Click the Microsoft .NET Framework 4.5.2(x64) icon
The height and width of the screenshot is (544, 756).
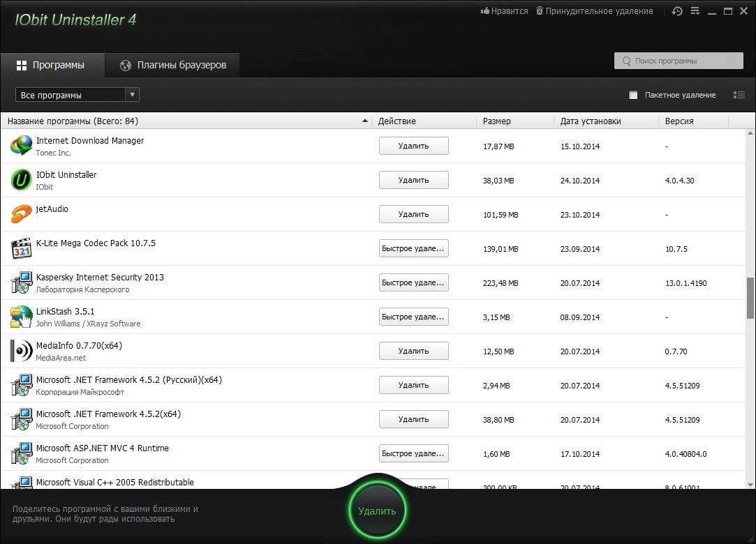(x=21, y=419)
